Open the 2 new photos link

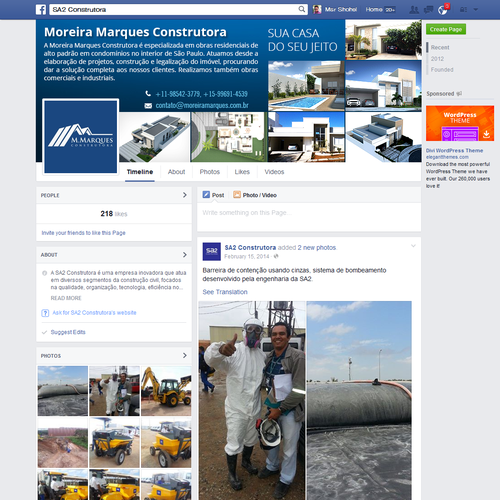[317, 248]
